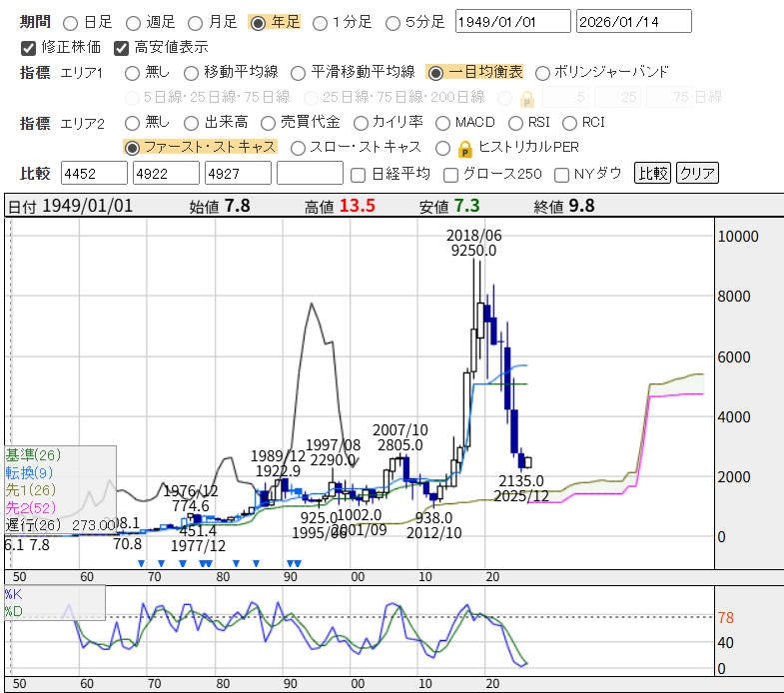Select ボリンジャーバンド indicator radio

pyautogui.click(x=542, y=74)
